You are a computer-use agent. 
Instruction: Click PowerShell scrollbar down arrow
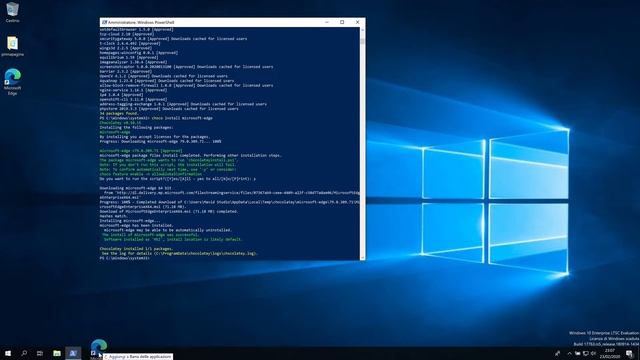click(362, 258)
